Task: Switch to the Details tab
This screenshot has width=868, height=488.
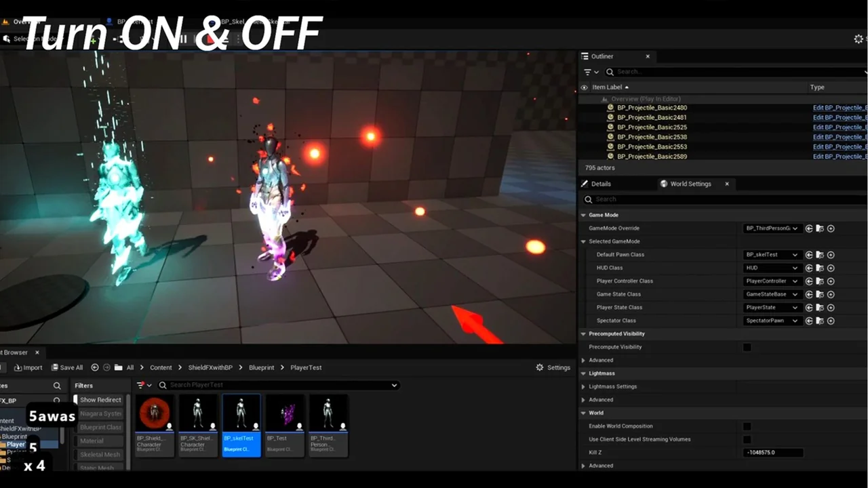Action: pyautogui.click(x=601, y=184)
